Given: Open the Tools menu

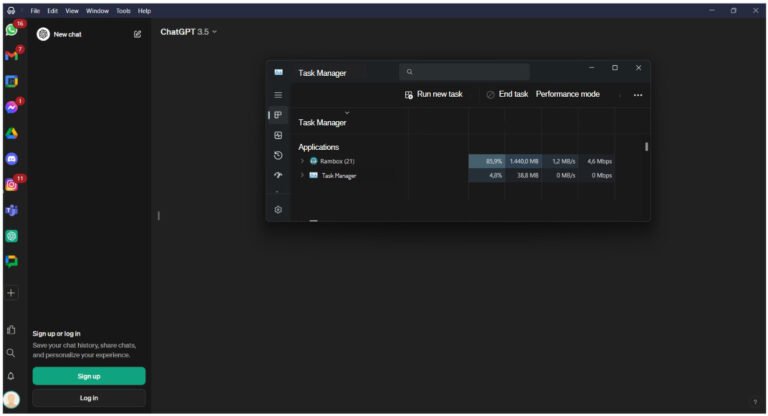Looking at the screenshot, I should [x=123, y=10].
